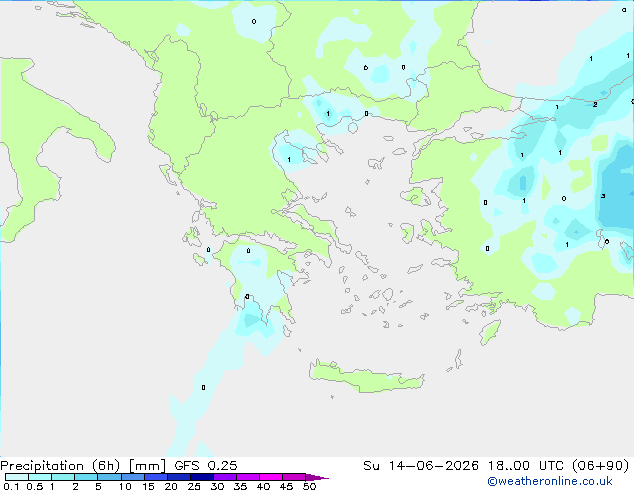634x490 pixels.
Task: Click the "Precipitation (6h)" title text
Action: [60, 466]
